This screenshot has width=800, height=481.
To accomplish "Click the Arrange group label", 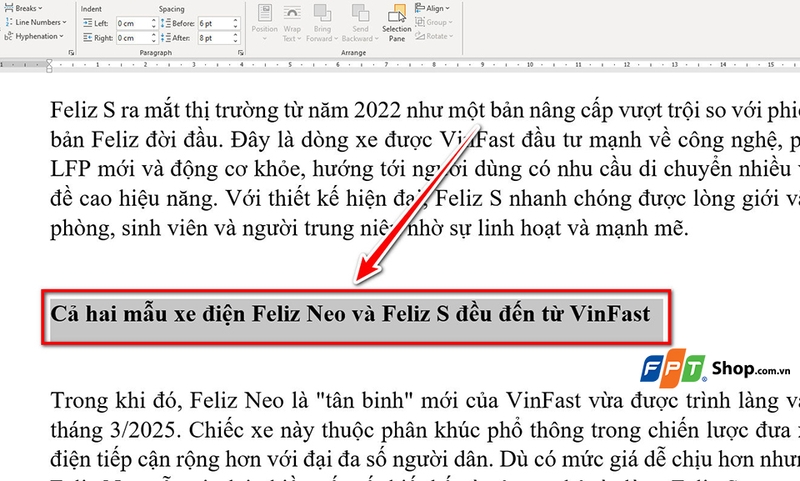I will tap(354, 53).
